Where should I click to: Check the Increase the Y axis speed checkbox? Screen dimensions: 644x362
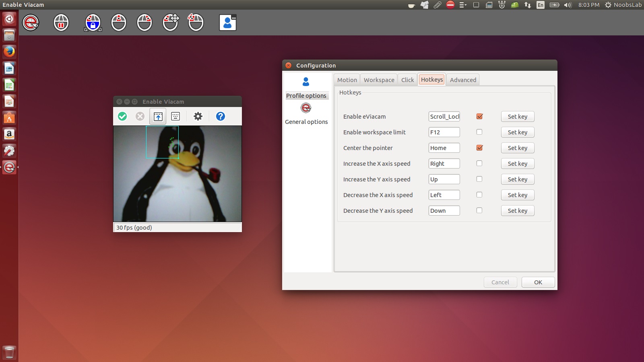479,179
